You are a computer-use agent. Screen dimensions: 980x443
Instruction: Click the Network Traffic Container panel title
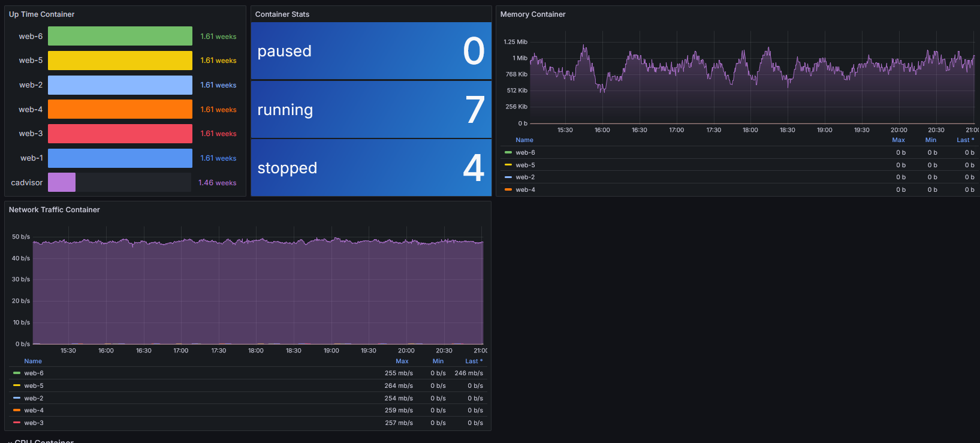[x=54, y=210]
